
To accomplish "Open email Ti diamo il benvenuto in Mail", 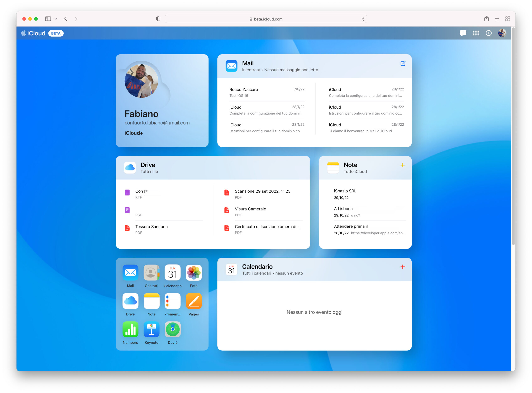I will click(366, 128).
